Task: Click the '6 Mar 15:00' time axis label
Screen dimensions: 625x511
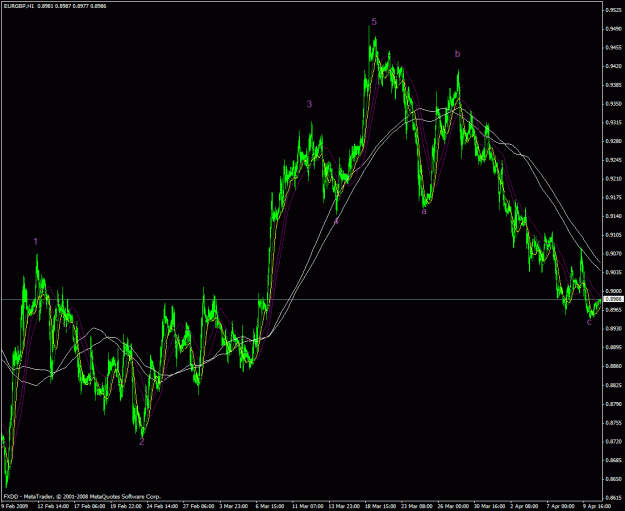Action: [270, 506]
